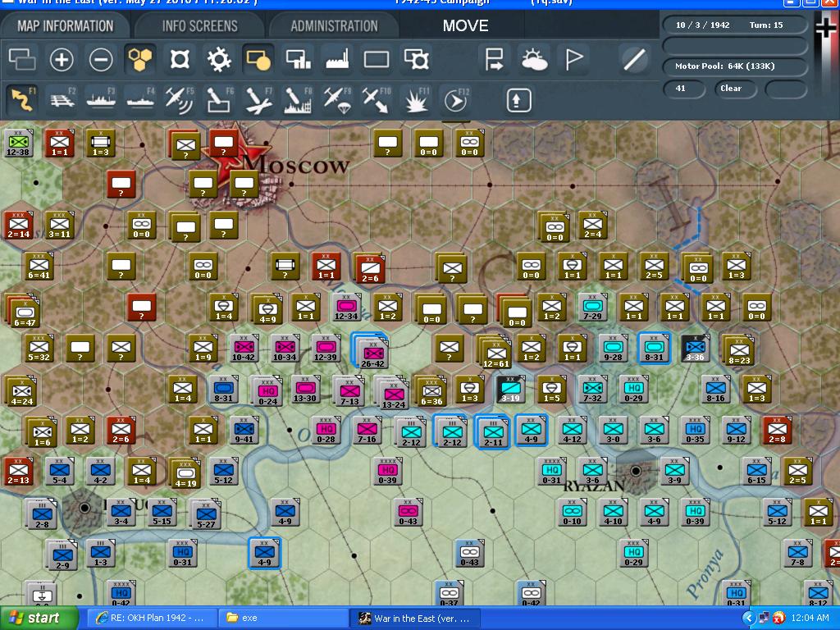Select F7 bomb airfield mode
Screen dimensions: 840x630
[x=258, y=99]
